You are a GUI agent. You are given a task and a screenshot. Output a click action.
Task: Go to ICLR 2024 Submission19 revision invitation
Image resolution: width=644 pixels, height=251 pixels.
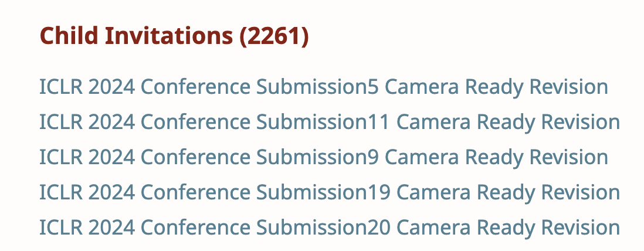(x=329, y=192)
